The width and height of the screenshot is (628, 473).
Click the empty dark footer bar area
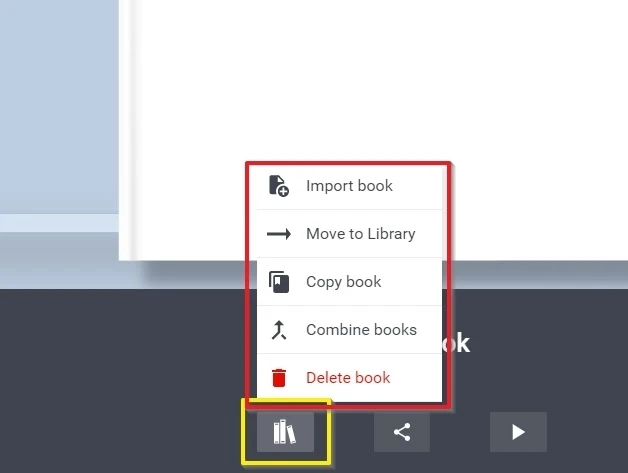pyautogui.click(x=120, y=380)
